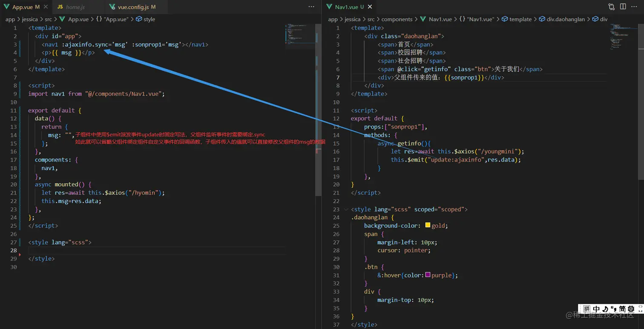Open the 'div.daohanglan' breadcrumb dropdown
Screen dimensions: 644x329
566,19
